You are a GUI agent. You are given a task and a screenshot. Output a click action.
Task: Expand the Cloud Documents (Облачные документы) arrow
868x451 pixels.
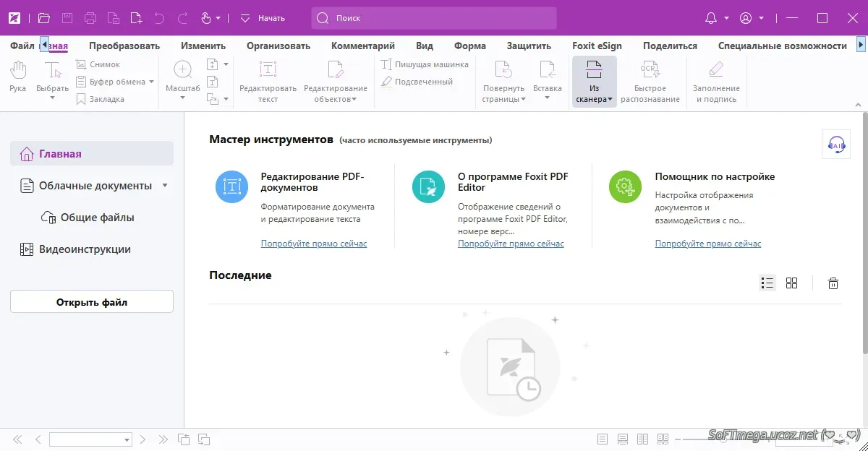pos(165,186)
